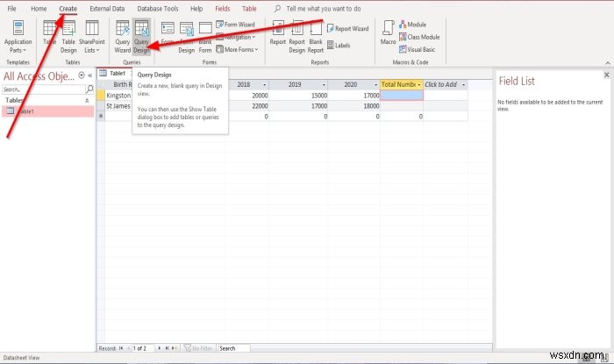This screenshot has height=364, width=614.
Task: Click the Tell me search box
Action: tap(323, 8)
